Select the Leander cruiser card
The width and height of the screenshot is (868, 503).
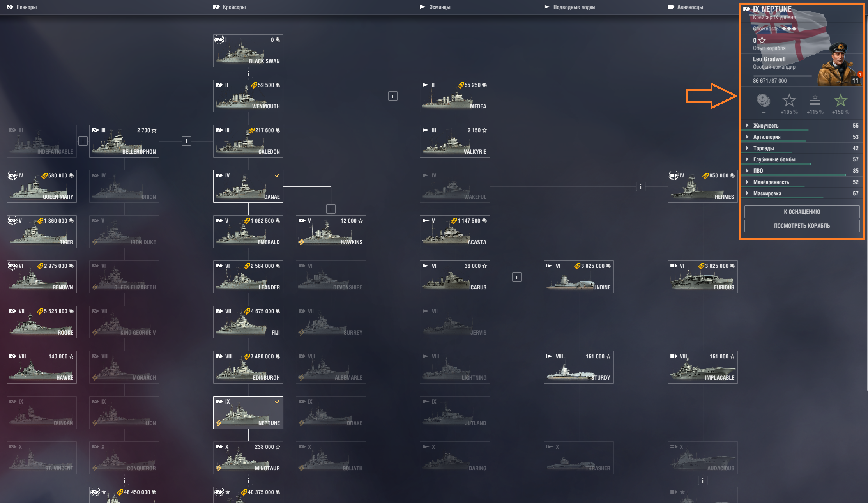point(248,277)
